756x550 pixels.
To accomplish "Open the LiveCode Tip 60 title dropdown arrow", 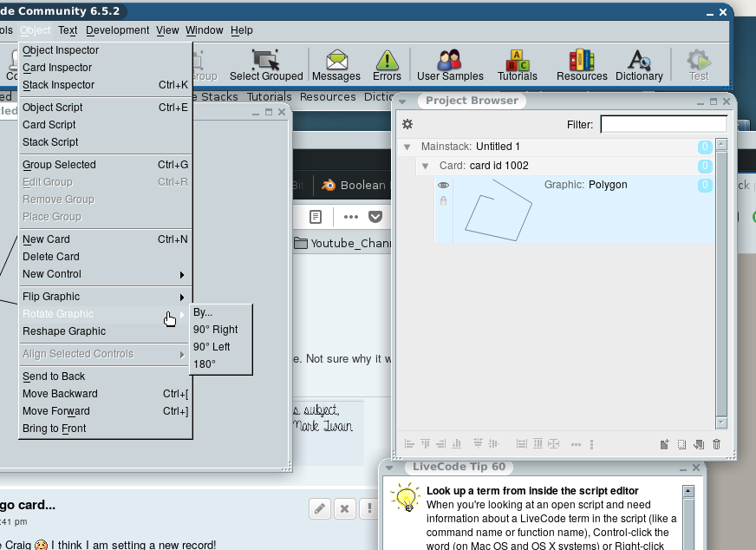I will pos(389,468).
